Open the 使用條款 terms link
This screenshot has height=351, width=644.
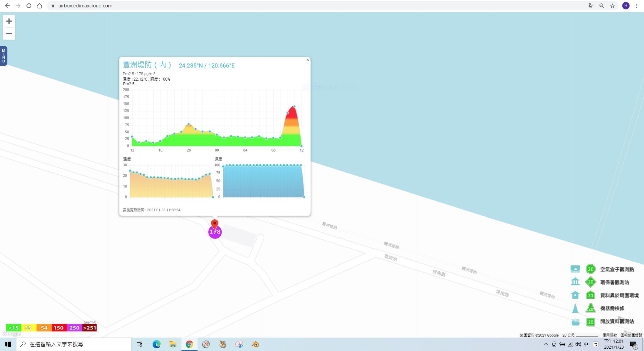click(x=609, y=335)
